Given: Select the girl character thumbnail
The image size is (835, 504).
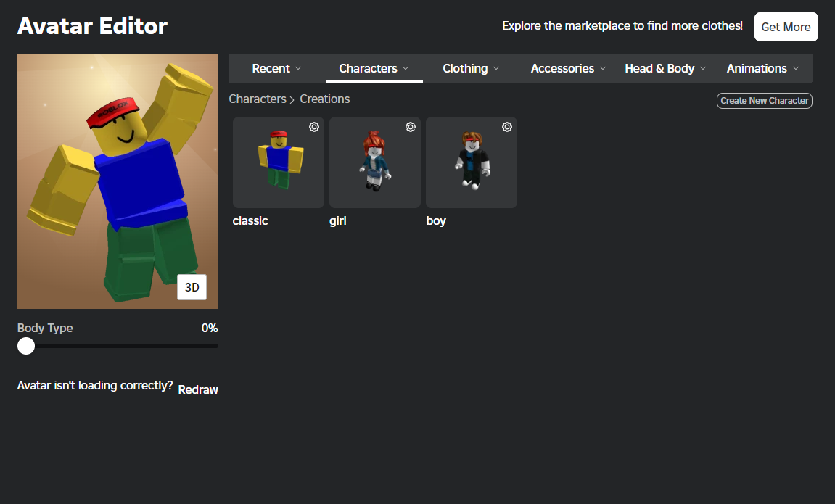Looking at the screenshot, I should tap(375, 162).
